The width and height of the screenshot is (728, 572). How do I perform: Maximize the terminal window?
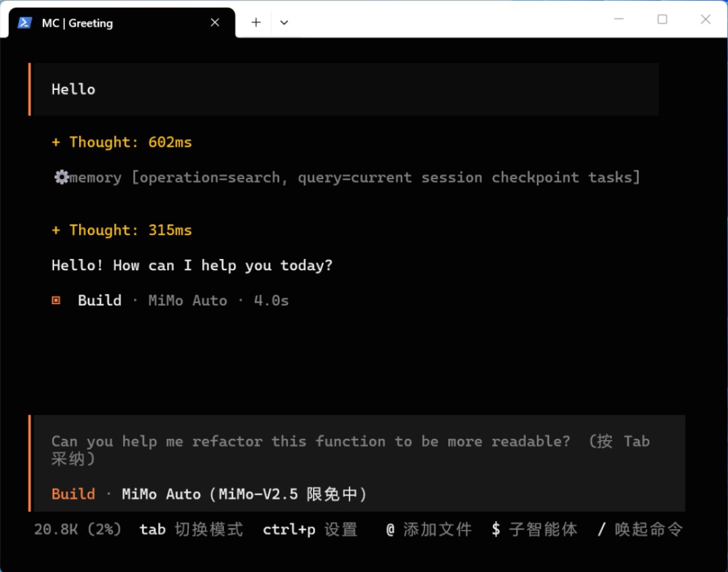tap(662, 19)
